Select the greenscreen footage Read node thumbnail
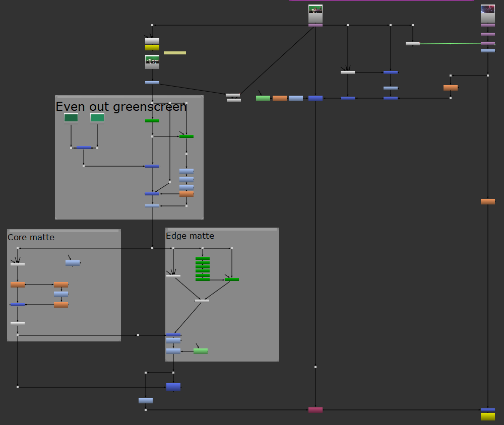Screen dimensions: 504x425 tap(316, 14)
